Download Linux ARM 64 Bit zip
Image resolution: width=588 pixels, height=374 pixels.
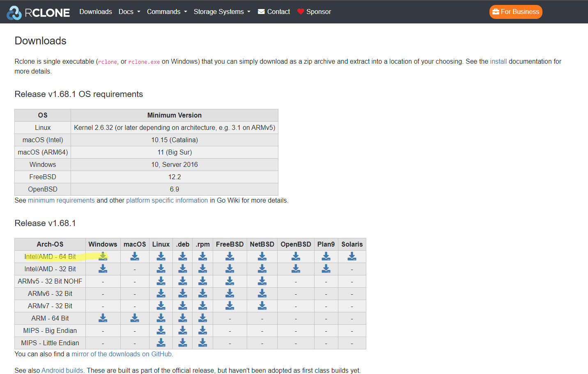161,318
